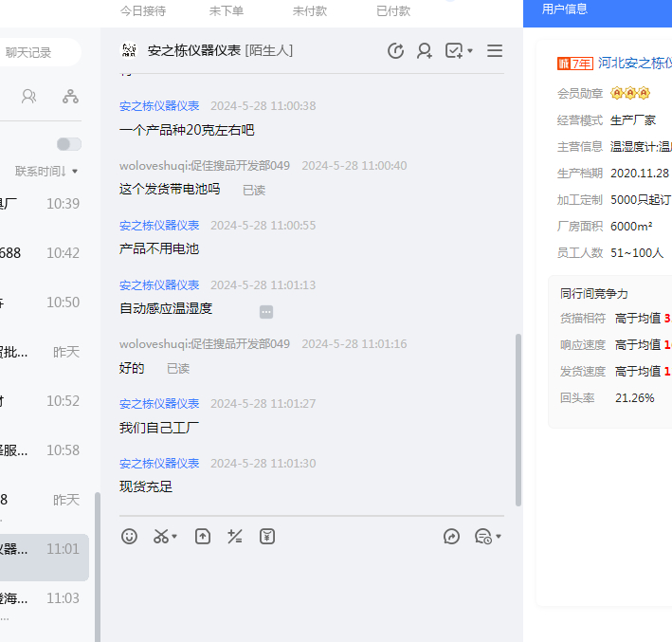Click the chat message vertical scrollbar

(518, 419)
